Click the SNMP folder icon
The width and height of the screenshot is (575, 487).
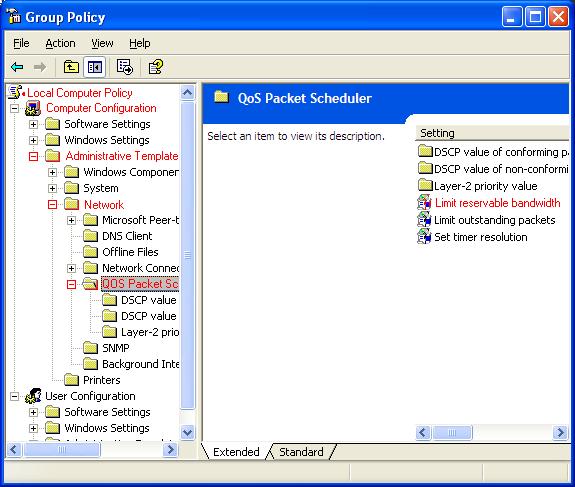[90, 348]
